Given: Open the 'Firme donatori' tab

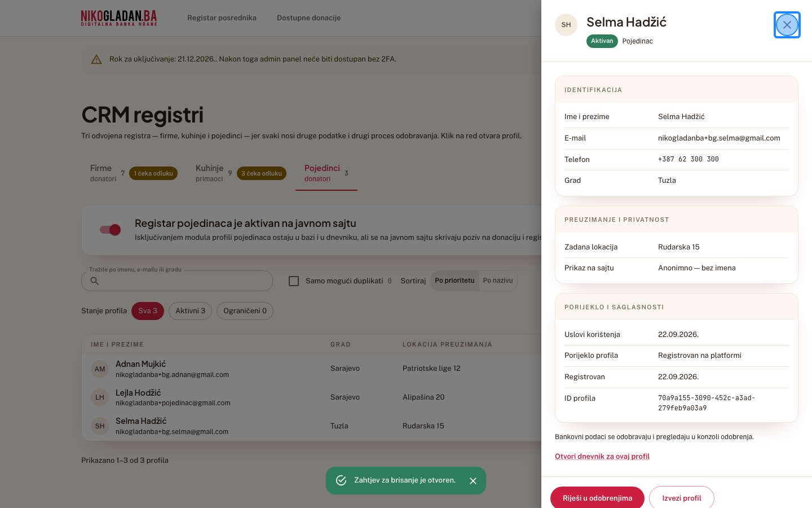Looking at the screenshot, I should click(x=134, y=173).
